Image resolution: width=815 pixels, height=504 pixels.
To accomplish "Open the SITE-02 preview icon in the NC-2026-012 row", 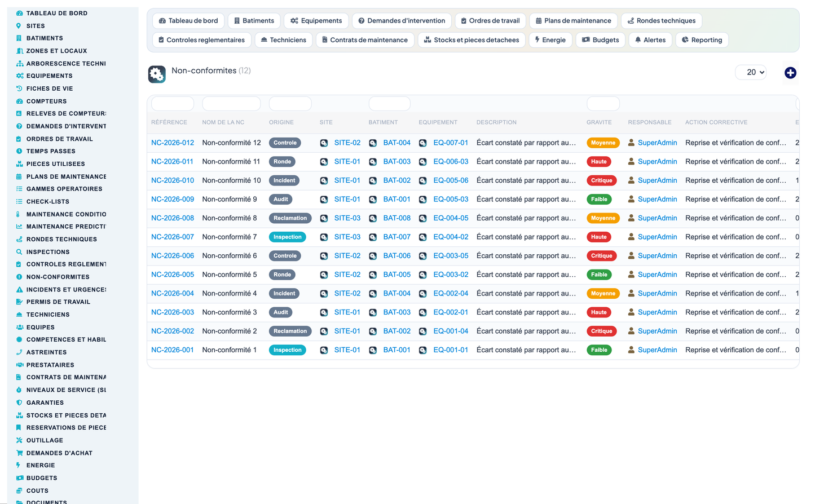I will pos(324,143).
